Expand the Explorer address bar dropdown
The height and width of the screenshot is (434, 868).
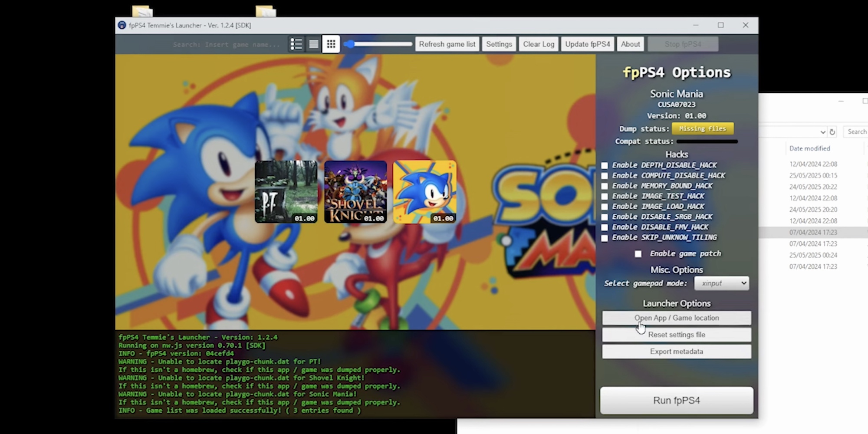point(822,132)
